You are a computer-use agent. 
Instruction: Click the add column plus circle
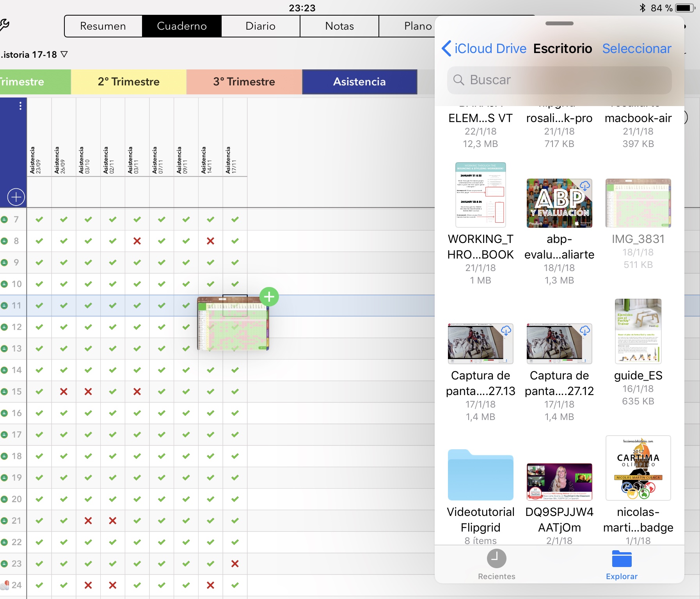click(16, 197)
